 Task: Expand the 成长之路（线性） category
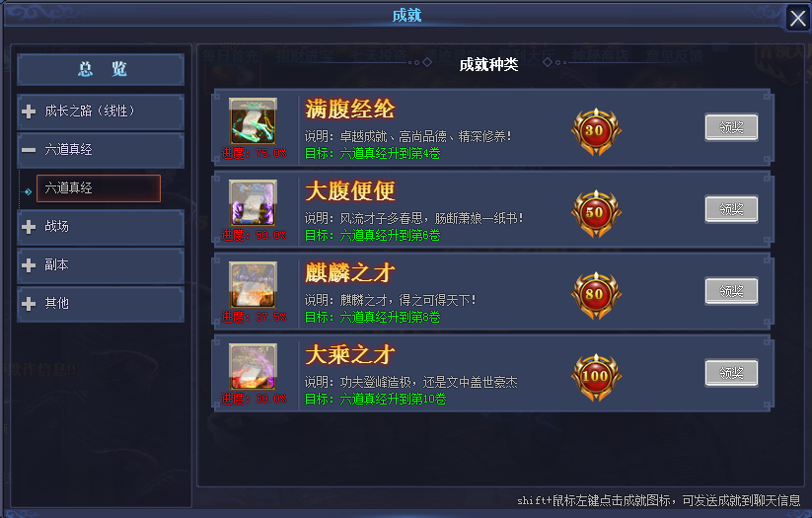[x=101, y=111]
